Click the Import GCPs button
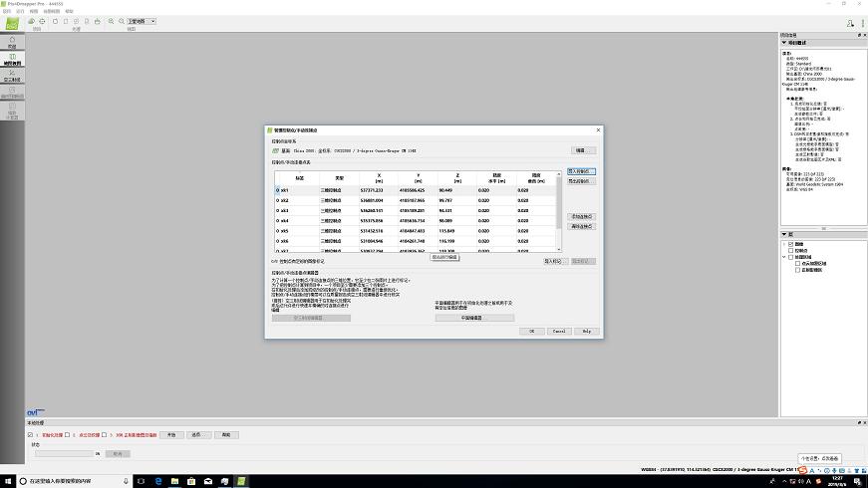The image size is (868, 488). 581,171
